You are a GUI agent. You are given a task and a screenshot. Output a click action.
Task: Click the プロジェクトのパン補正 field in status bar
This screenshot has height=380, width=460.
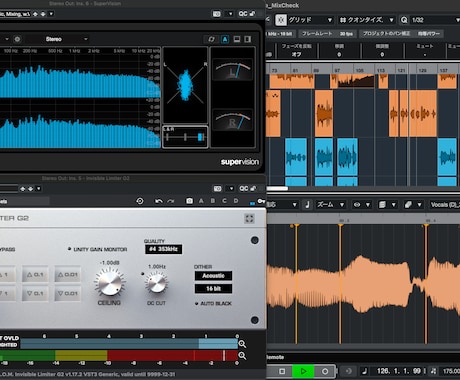pos(401,34)
